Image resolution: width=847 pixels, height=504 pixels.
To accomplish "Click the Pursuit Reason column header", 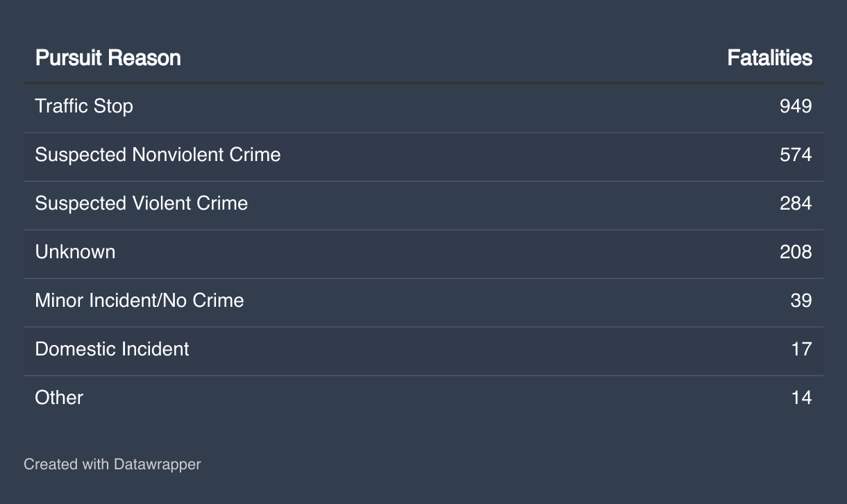I will [108, 58].
